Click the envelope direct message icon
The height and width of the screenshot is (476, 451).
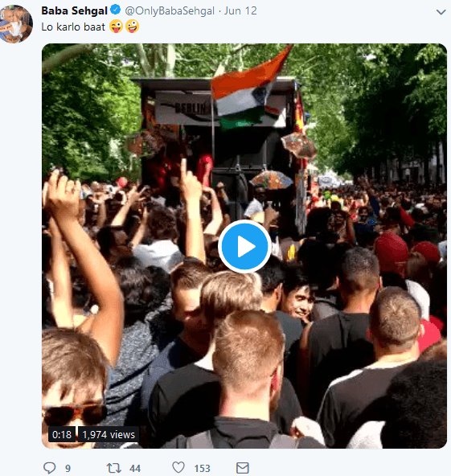[x=243, y=468]
